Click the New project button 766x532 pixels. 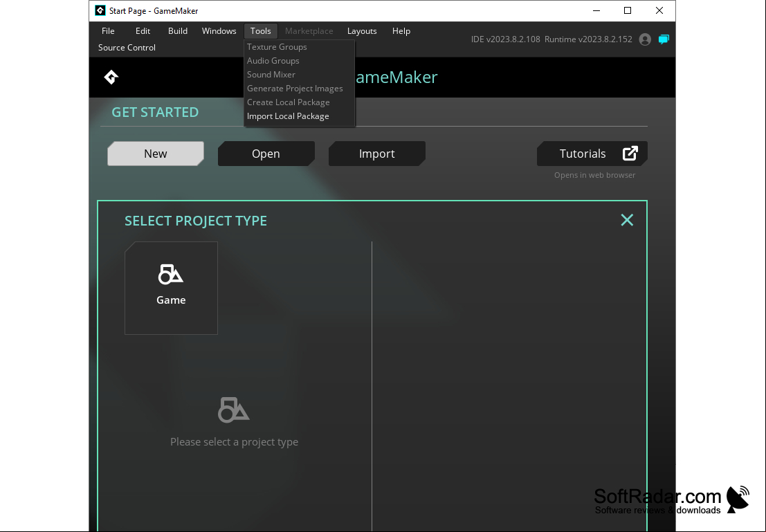pos(156,154)
